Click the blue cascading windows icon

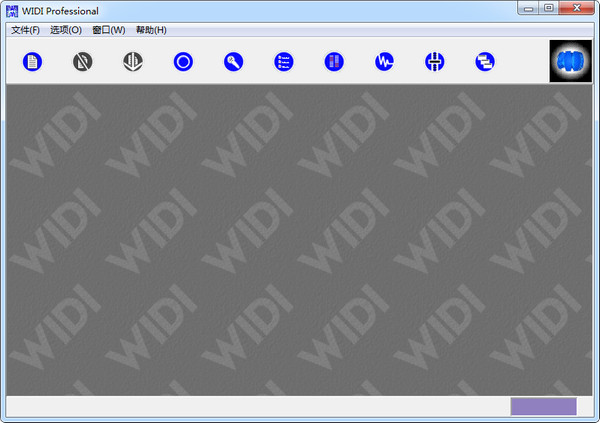(x=485, y=62)
